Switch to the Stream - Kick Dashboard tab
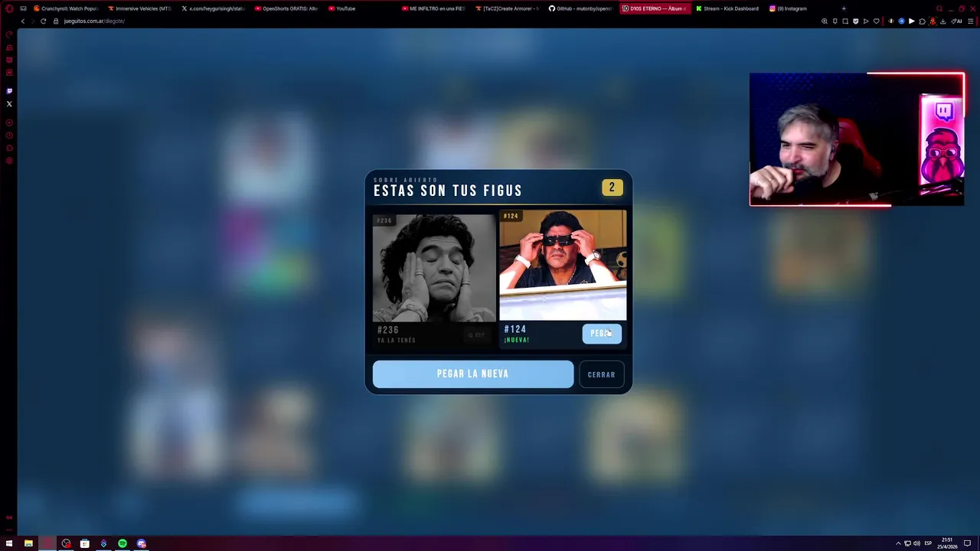The height and width of the screenshot is (551, 980). [728, 8]
